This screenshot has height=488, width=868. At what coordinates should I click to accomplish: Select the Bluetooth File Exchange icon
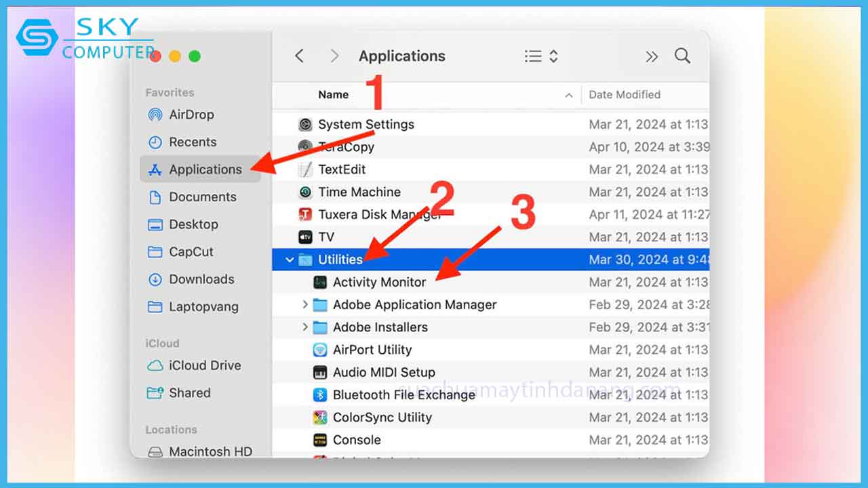click(x=320, y=394)
